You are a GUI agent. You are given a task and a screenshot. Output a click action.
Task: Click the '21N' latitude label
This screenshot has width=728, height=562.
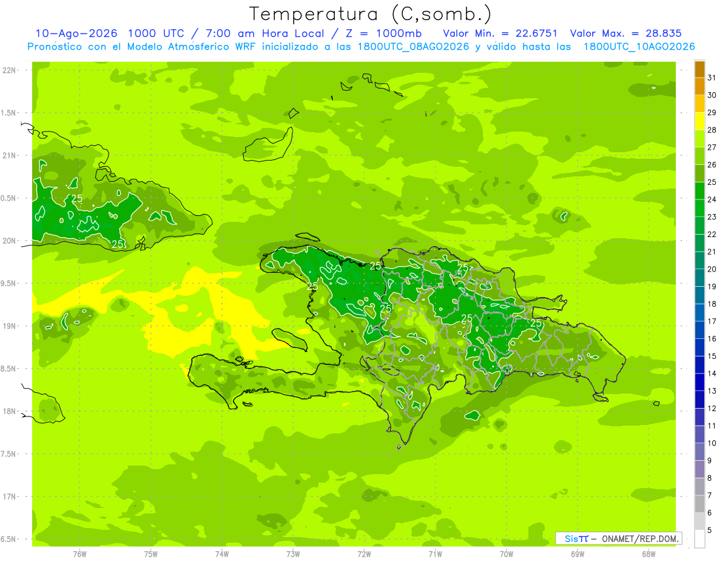coord(10,156)
